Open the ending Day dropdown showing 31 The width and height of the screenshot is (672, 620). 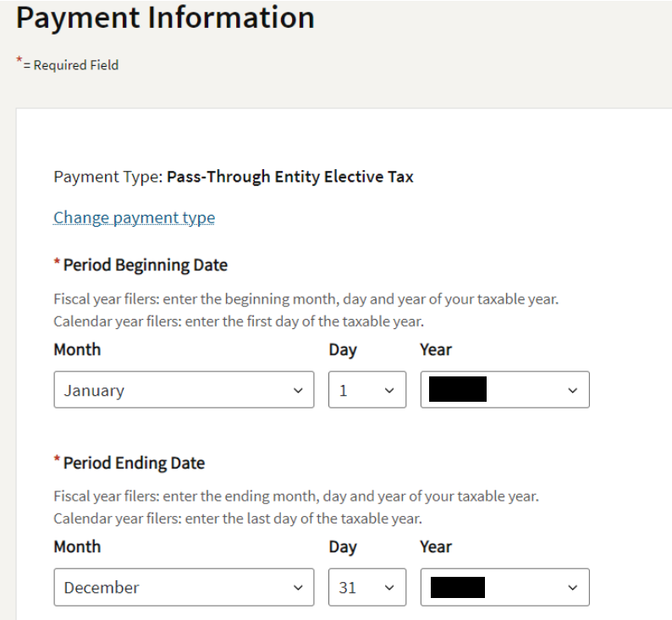pos(366,587)
